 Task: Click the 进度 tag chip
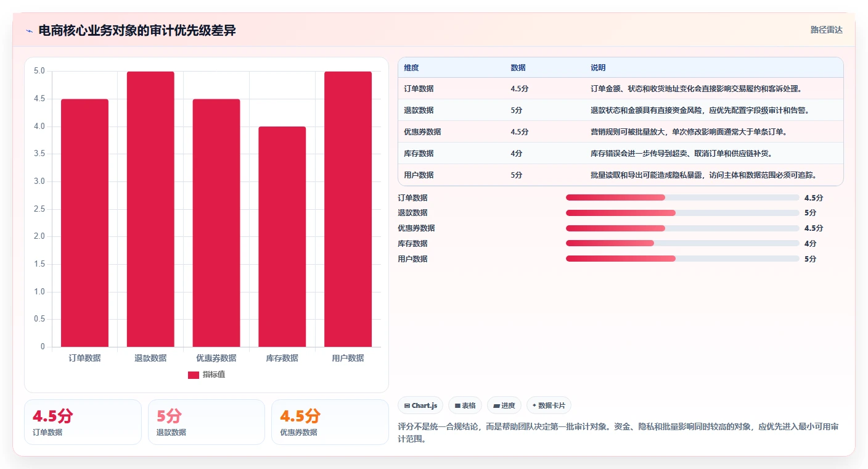pyautogui.click(x=504, y=405)
